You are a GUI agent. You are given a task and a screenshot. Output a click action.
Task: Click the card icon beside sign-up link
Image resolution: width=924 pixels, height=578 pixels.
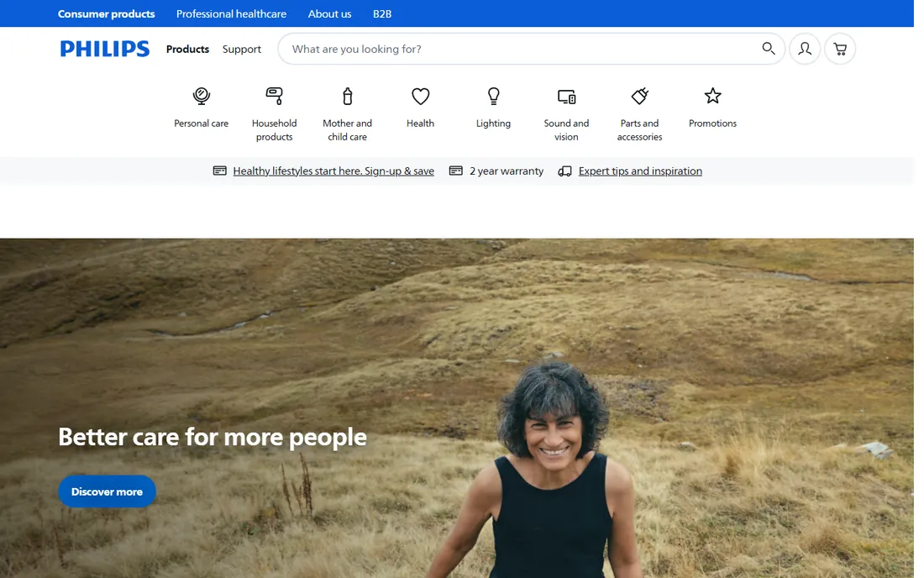(220, 171)
